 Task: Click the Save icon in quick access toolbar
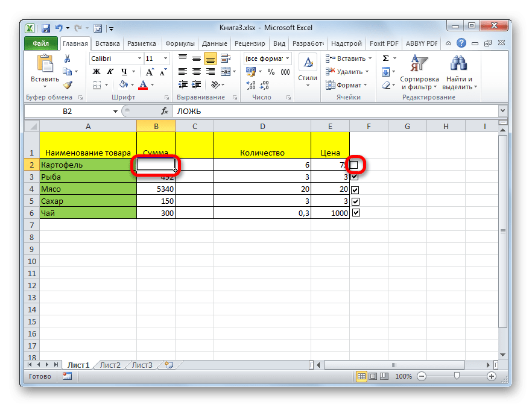click(x=46, y=28)
